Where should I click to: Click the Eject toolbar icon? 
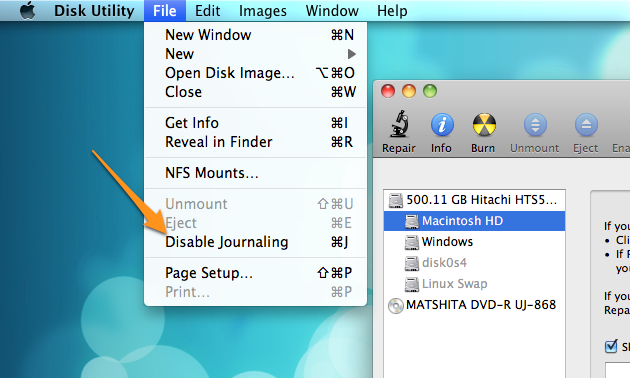[x=586, y=125]
